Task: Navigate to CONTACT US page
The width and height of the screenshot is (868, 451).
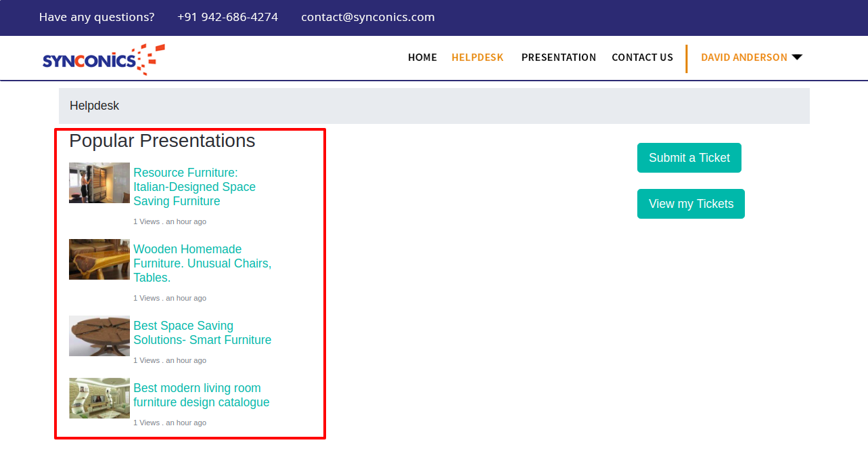Action: pyautogui.click(x=642, y=58)
